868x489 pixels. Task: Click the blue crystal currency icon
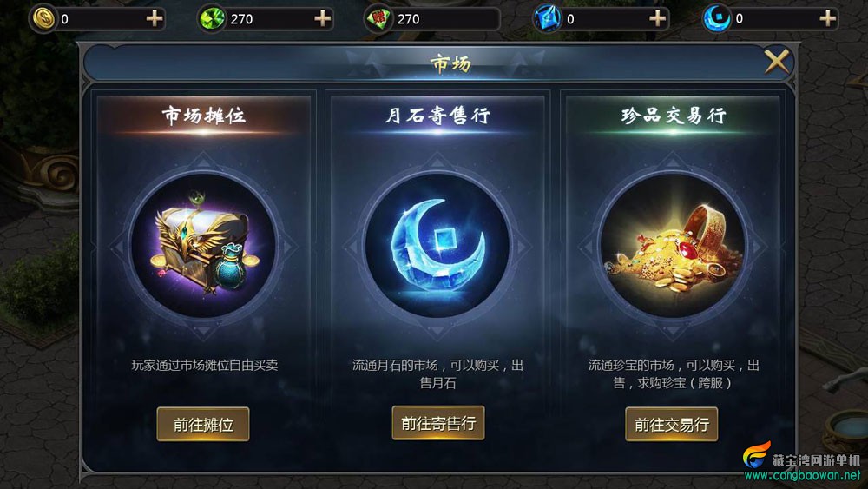[x=548, y=19]
